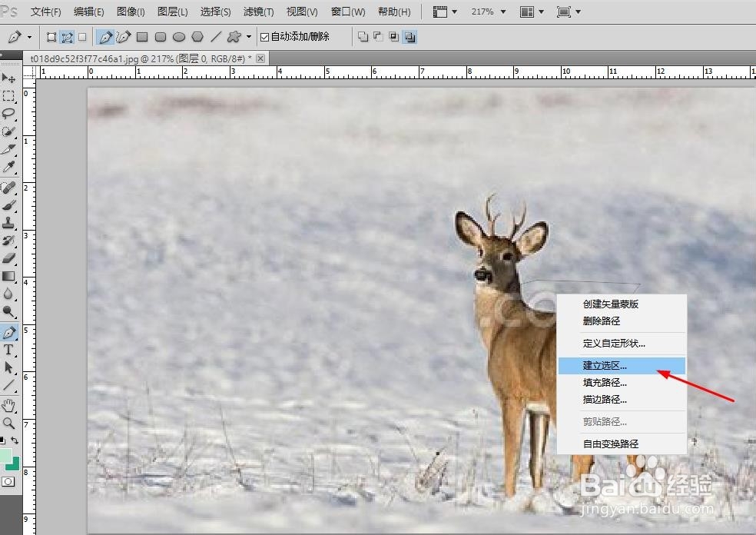The image size is (756, 535).
Task: Select the Blur tool
Action: (x=8, y=294)
